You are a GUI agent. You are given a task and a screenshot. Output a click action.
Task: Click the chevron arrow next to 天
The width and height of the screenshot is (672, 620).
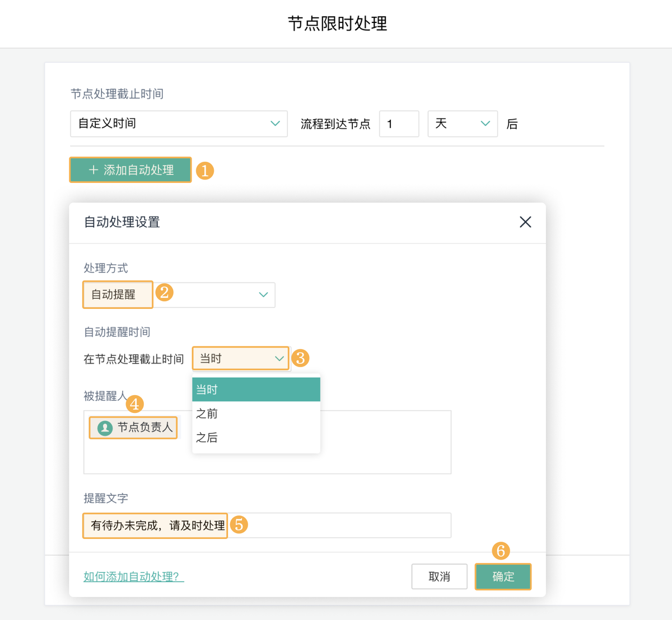click(x=486, y=124)
